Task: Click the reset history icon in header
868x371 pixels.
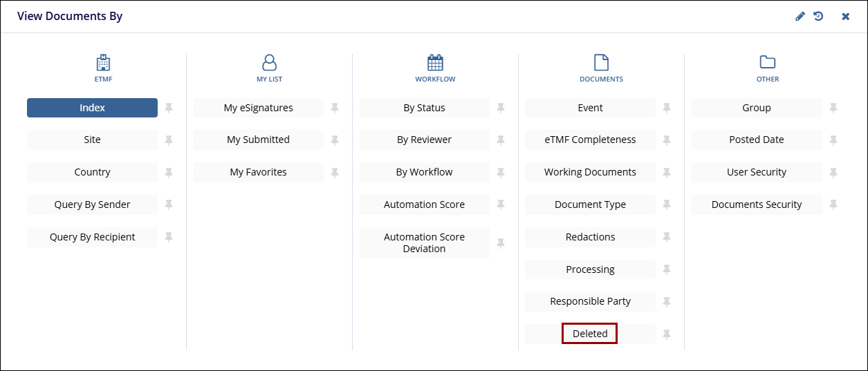Action: click(x=818, y=17)
